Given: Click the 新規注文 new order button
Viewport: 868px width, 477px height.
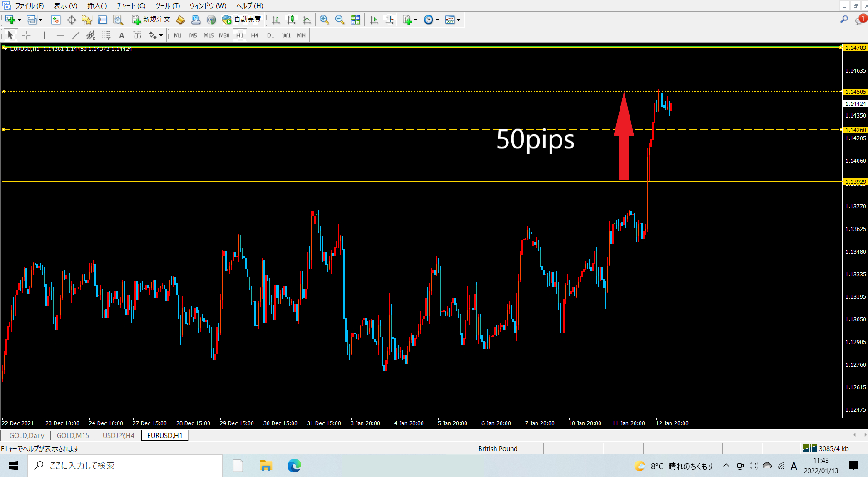Looking at the screenshot, I should coord(151,20).
